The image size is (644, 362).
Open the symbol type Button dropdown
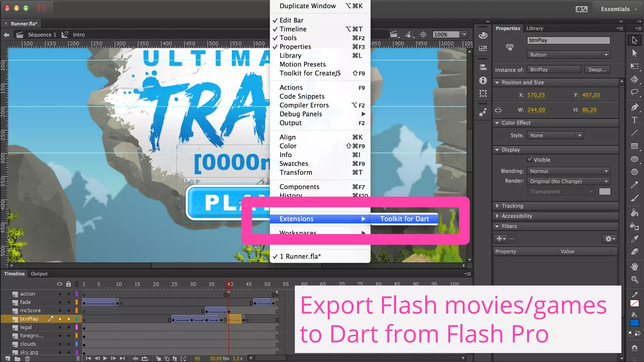[x=568, y=55]
